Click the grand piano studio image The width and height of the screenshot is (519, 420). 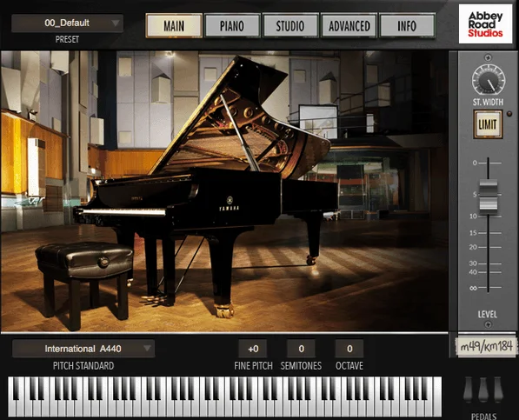tap(224, 191)
